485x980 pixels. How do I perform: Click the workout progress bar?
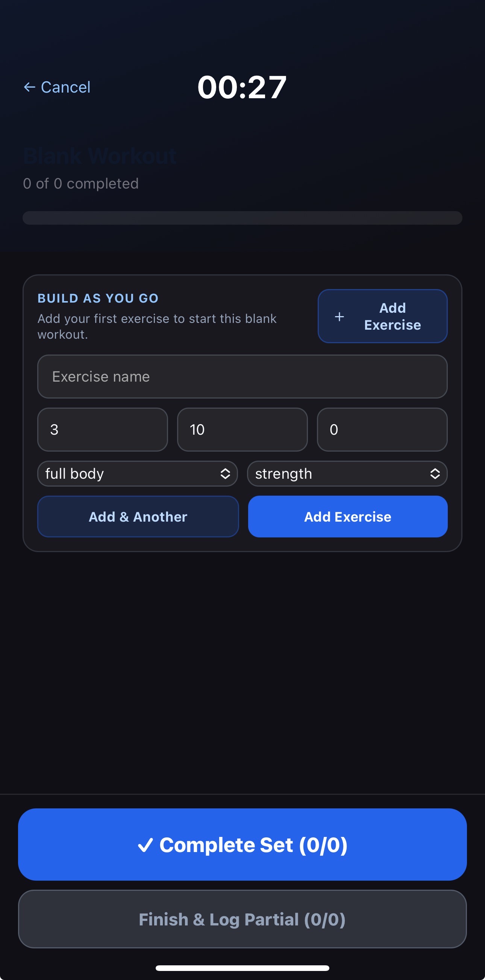[x=242, y=218]
